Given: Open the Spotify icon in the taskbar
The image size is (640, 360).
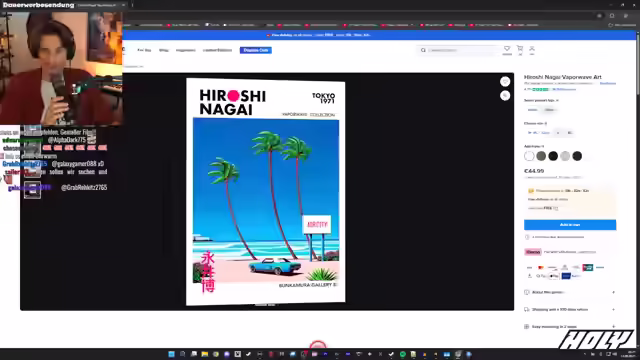Looking at the screenshot, I should pyautogui.click(x=402, y=354).
